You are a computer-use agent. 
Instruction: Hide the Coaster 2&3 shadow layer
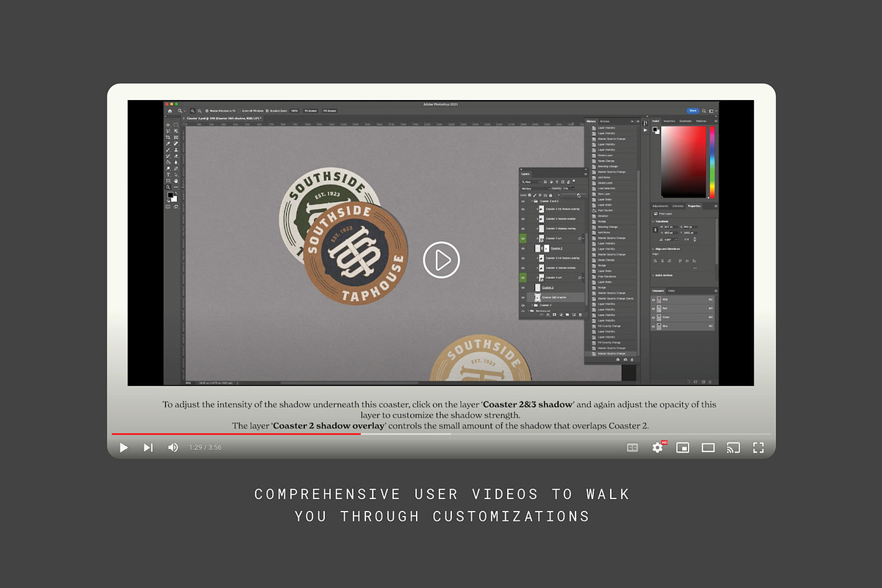[523, 298]
